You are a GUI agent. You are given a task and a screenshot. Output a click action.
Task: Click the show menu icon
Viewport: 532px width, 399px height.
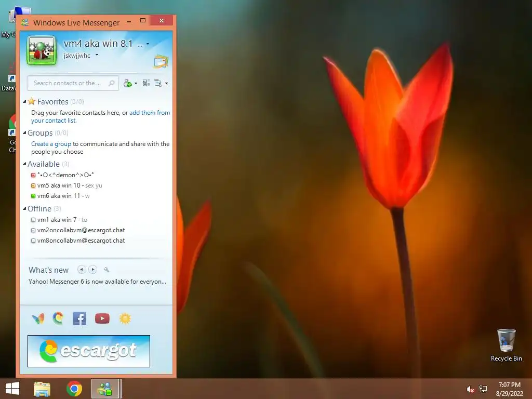[x=158, y=83]
